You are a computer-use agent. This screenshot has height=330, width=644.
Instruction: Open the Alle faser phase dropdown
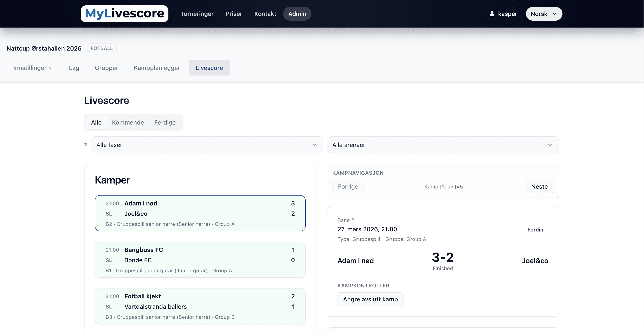click(206, 145)
